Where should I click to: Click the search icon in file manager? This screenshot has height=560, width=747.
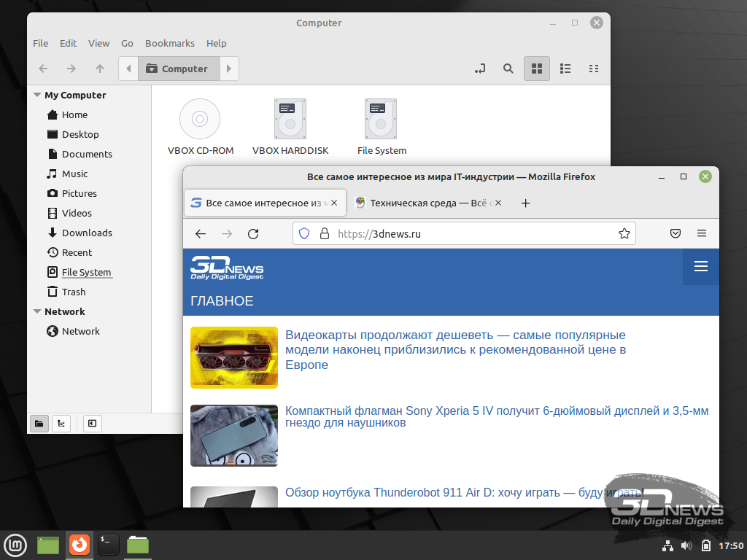(508, 69)
